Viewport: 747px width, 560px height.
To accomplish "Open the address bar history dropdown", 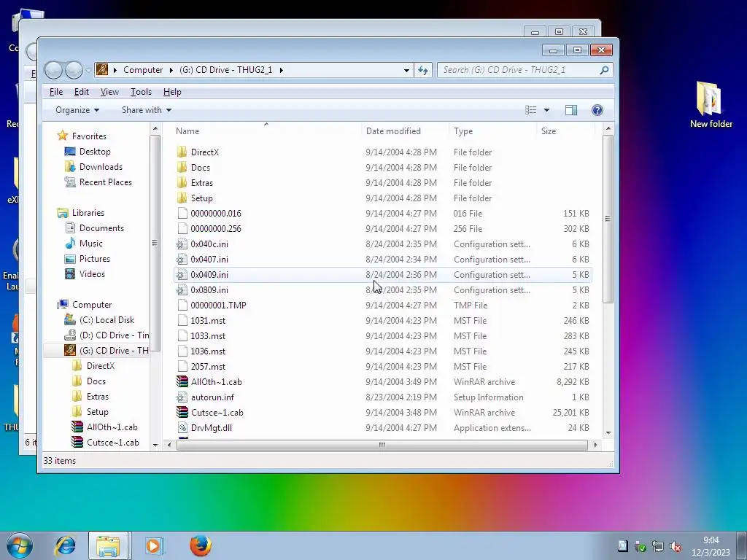I will 406,70.
